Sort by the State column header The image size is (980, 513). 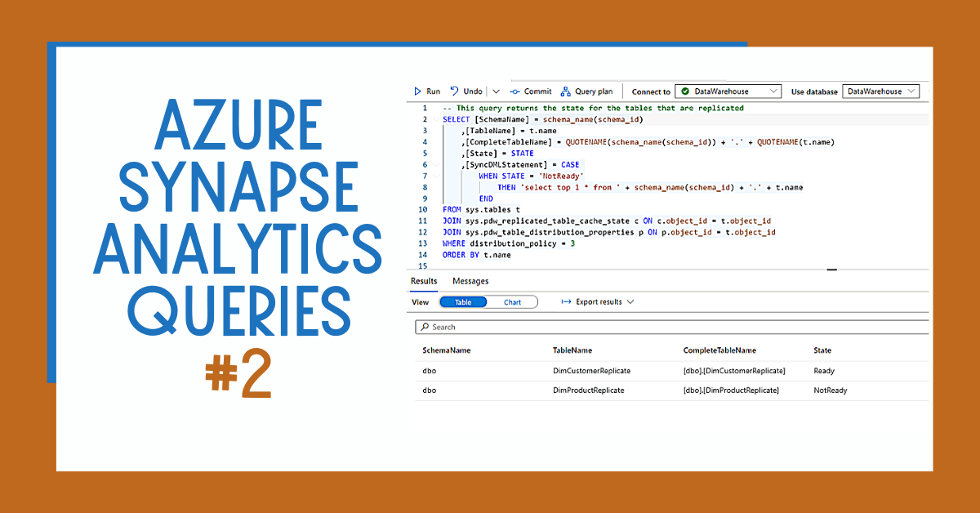822,350
